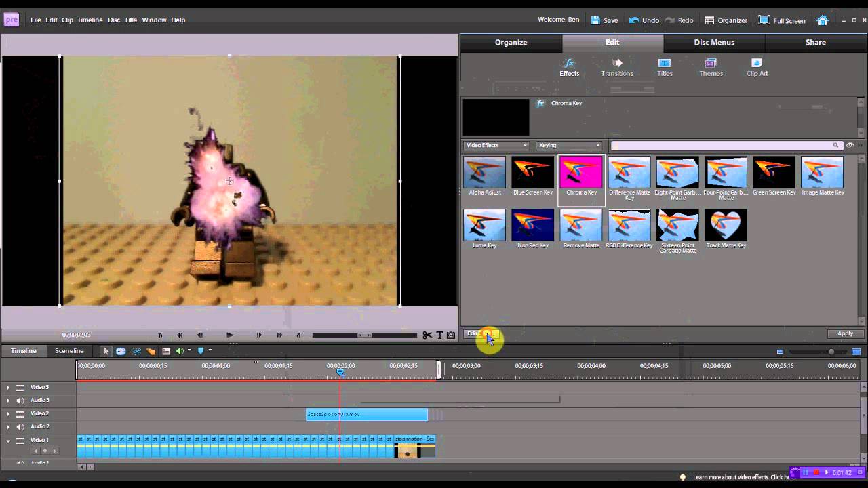Click the search magnifier in effects search

coord(836,145)
